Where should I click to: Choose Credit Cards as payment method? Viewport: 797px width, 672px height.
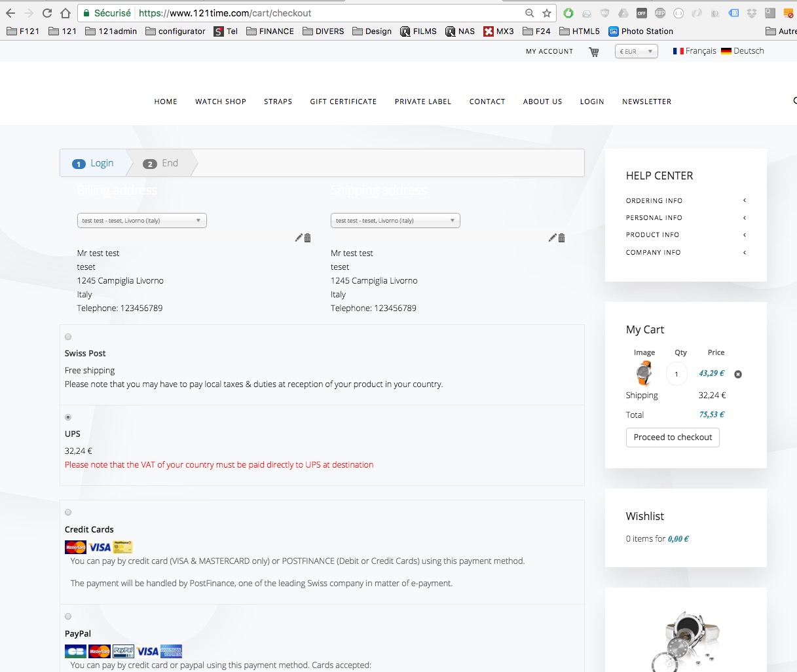tap(68, 512)
